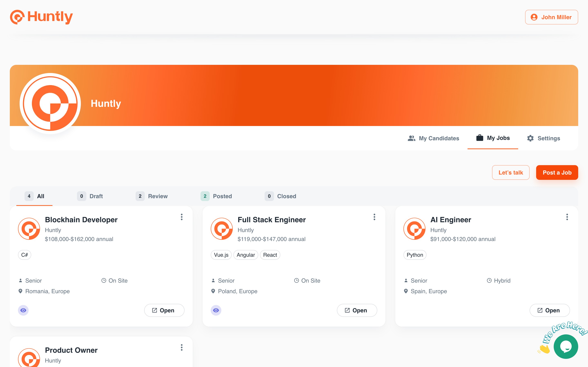Open the AI Engineer job posting
The image size is (588, 367).
tap(549, 310)
